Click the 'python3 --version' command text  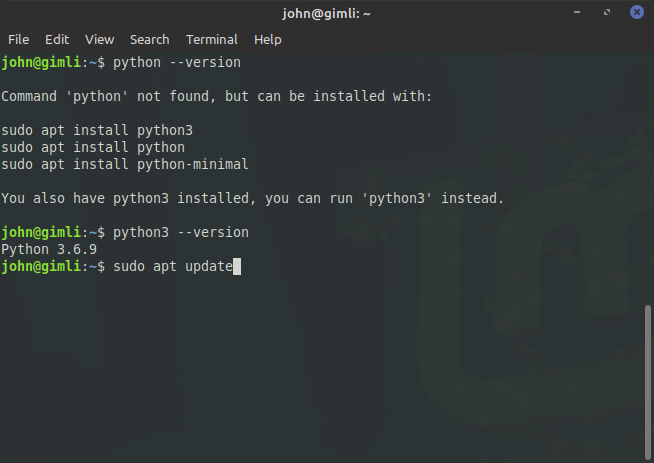[181, 232]
